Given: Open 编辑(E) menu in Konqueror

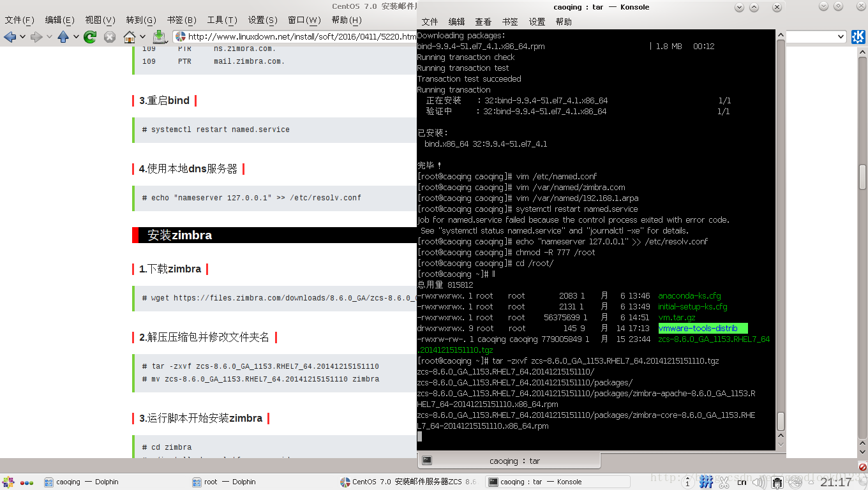Looking at the screenshot, I should pyautogui.click(x=59, y=20).
